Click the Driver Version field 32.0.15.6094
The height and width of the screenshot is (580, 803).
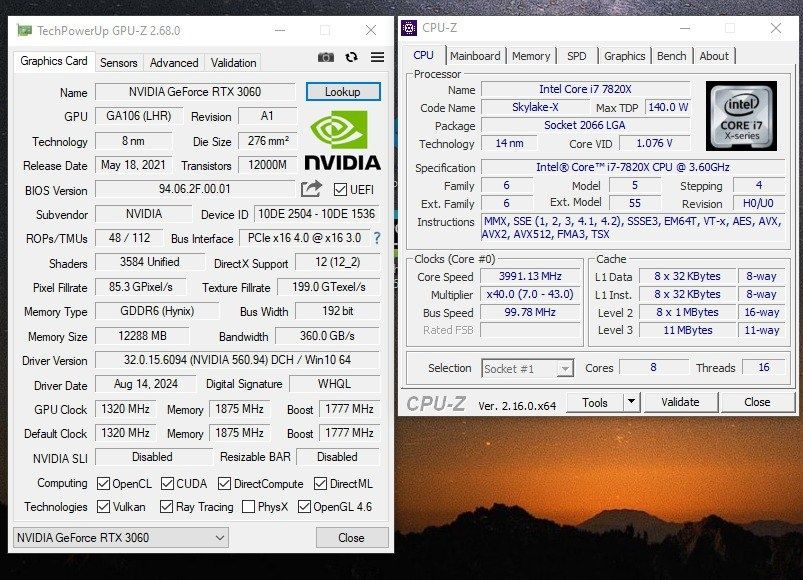[237, 360]
